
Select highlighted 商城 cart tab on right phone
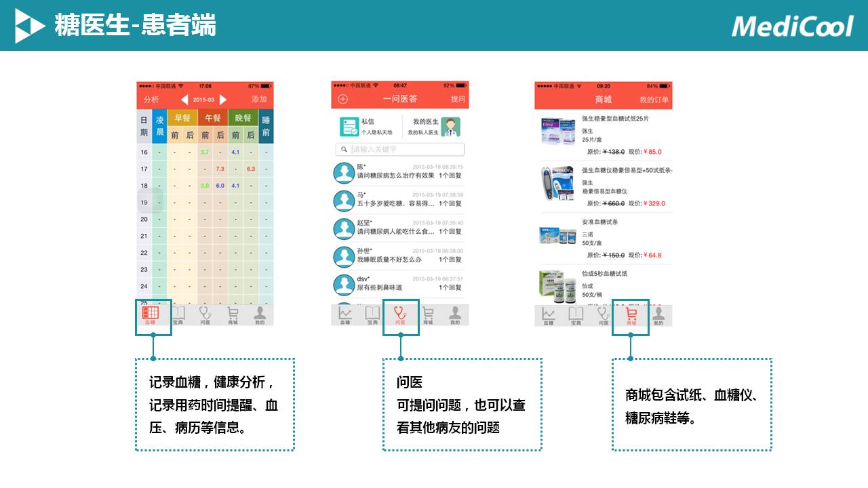(x=631, y=314)
